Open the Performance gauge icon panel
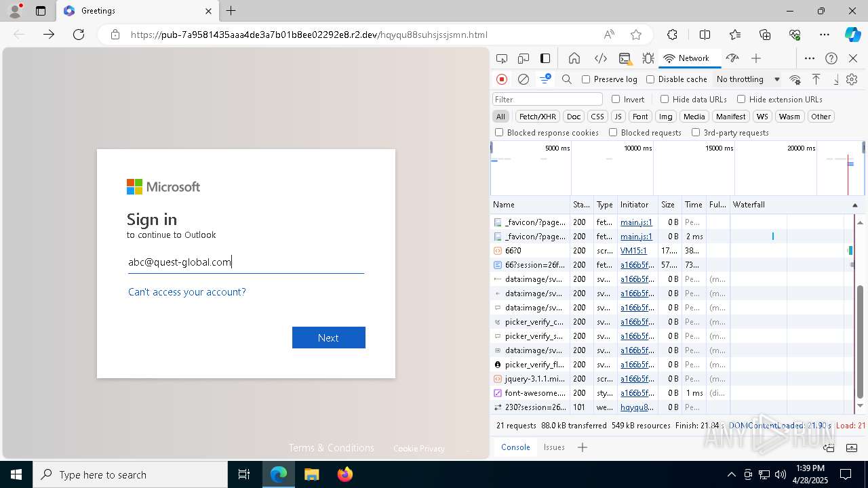This screenshot has width=868, height=488. (x=732, y=58)
